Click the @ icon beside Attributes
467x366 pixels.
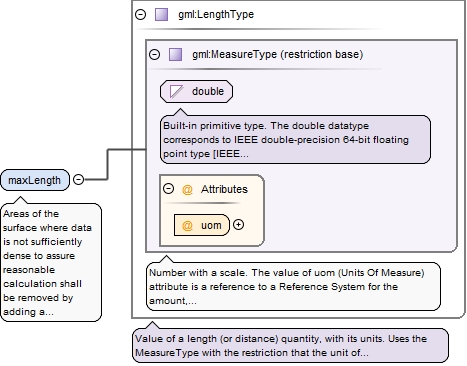click(187, 189)
